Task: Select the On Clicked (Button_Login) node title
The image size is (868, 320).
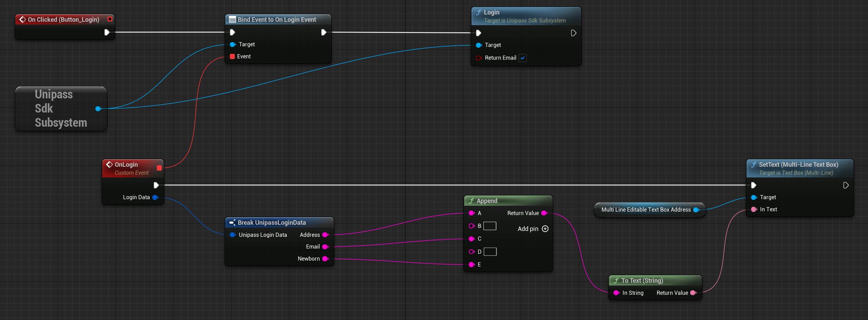Action: coord(63,20)
